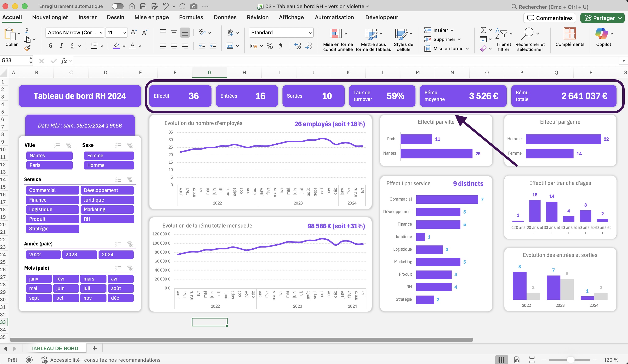Click the Commentaires button

click(549, 18)
